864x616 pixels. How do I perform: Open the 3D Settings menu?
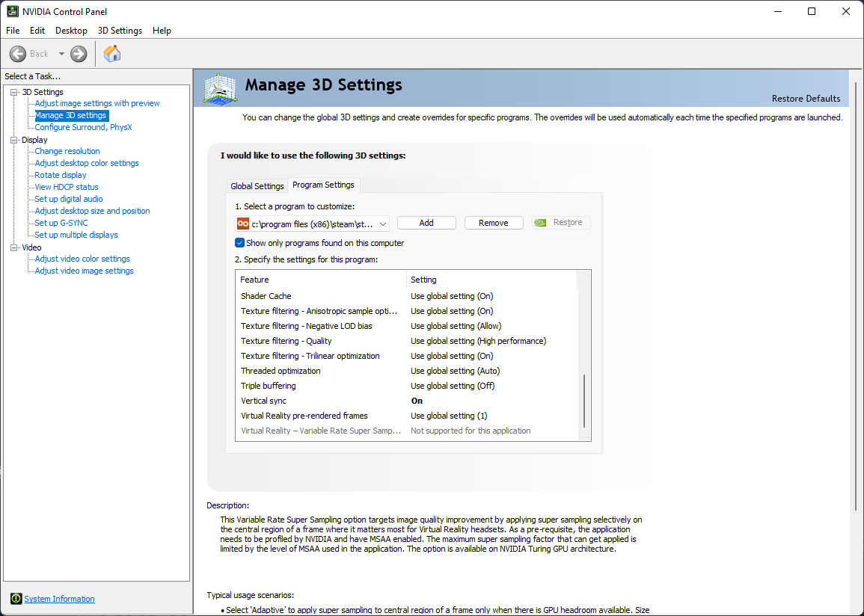120,31
